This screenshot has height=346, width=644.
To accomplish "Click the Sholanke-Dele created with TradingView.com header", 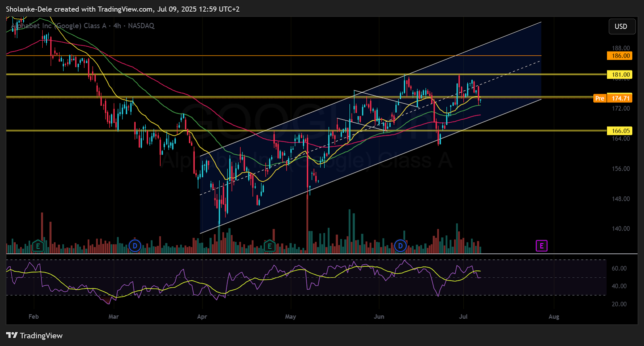I will [123, 9].
